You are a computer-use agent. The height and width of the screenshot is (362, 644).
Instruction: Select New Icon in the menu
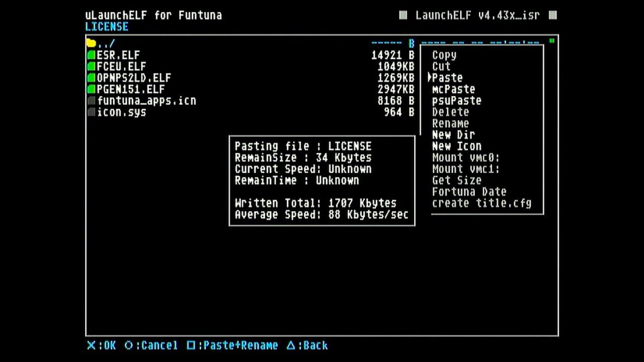click(457, 146)
